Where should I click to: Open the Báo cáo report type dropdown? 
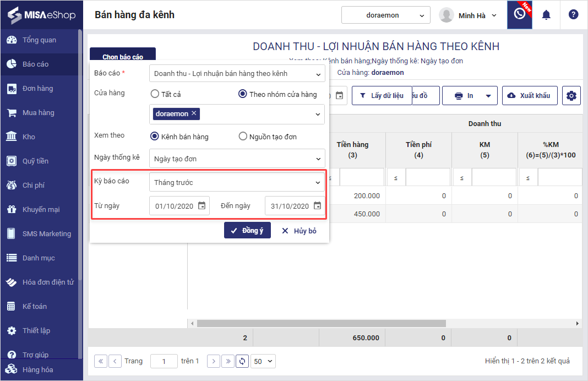tap(237, 73)
